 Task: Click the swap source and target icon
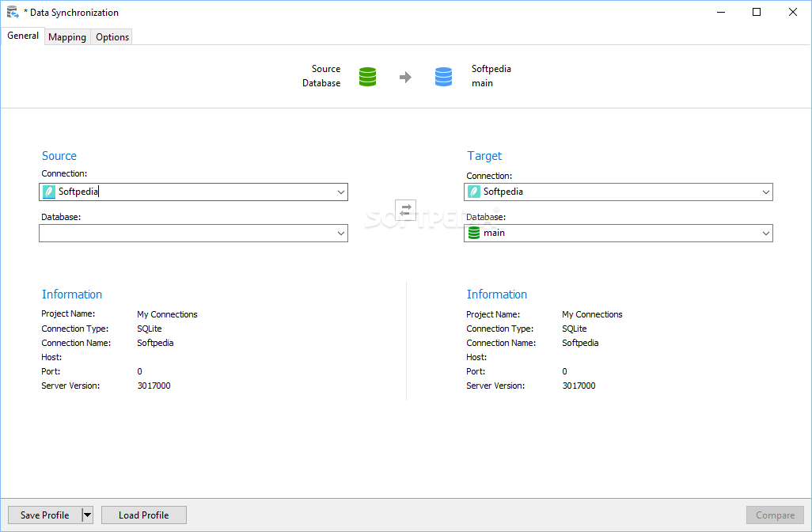pyautogui.click(x=405, y=211)
